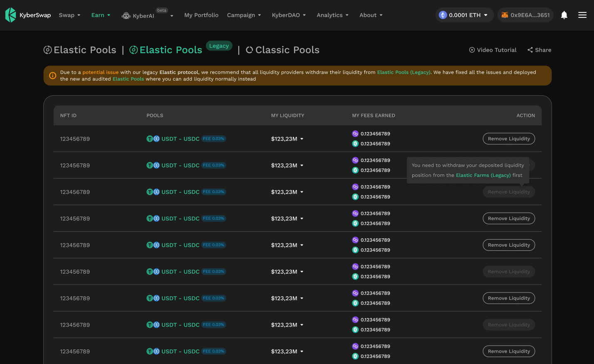Click the Ethereum network icon

pyautogui.click(x=443, y=15)
